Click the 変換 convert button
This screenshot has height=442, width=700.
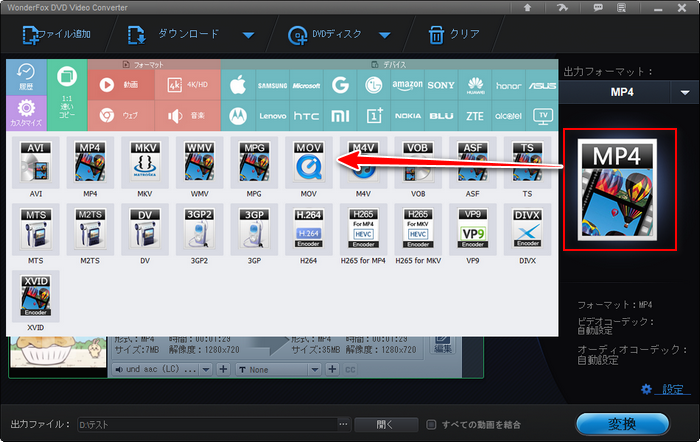pos(622,423)
